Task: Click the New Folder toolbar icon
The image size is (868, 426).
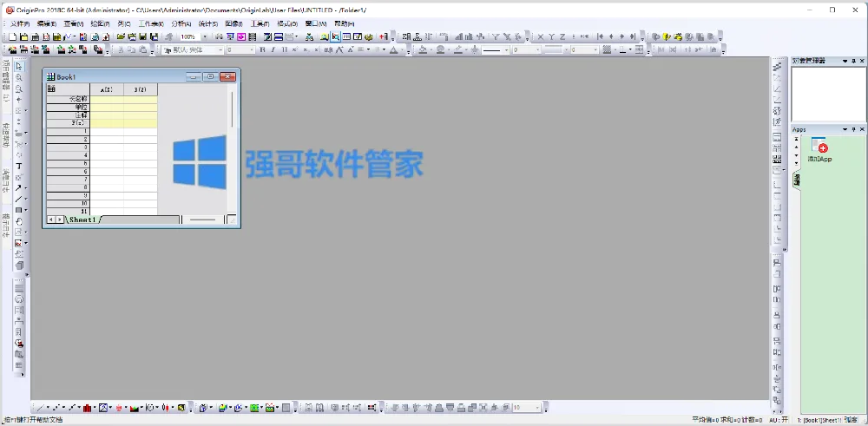Action: coord(23,36)
